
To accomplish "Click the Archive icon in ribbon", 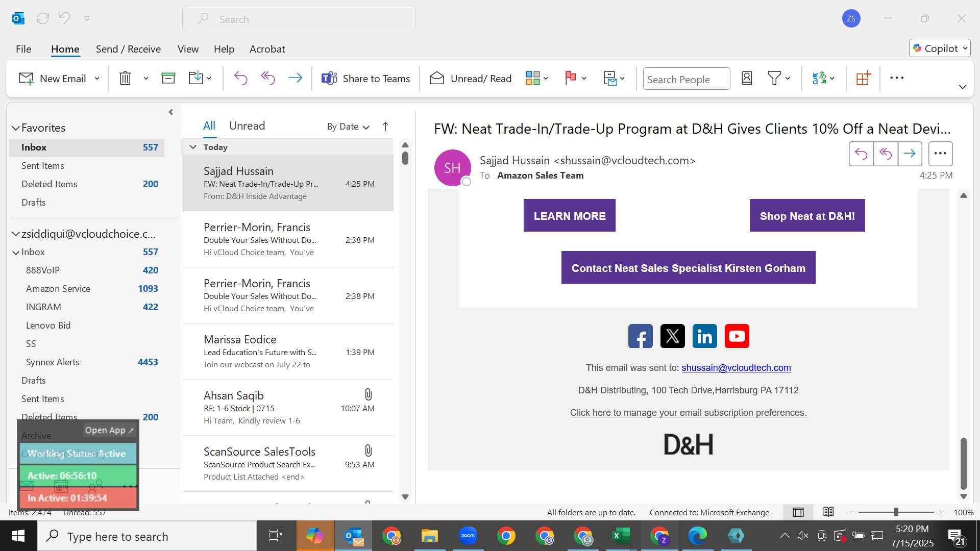I will coord(168,78).
